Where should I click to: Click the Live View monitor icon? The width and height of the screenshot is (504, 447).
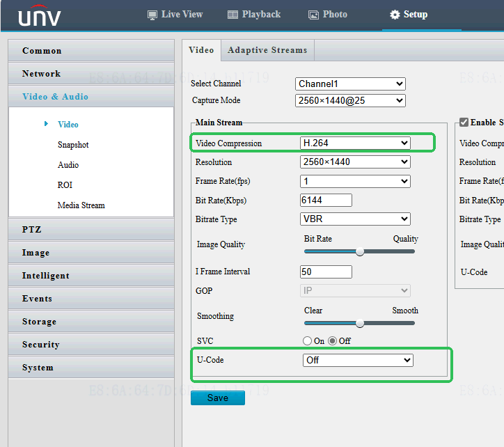point(152,15)
